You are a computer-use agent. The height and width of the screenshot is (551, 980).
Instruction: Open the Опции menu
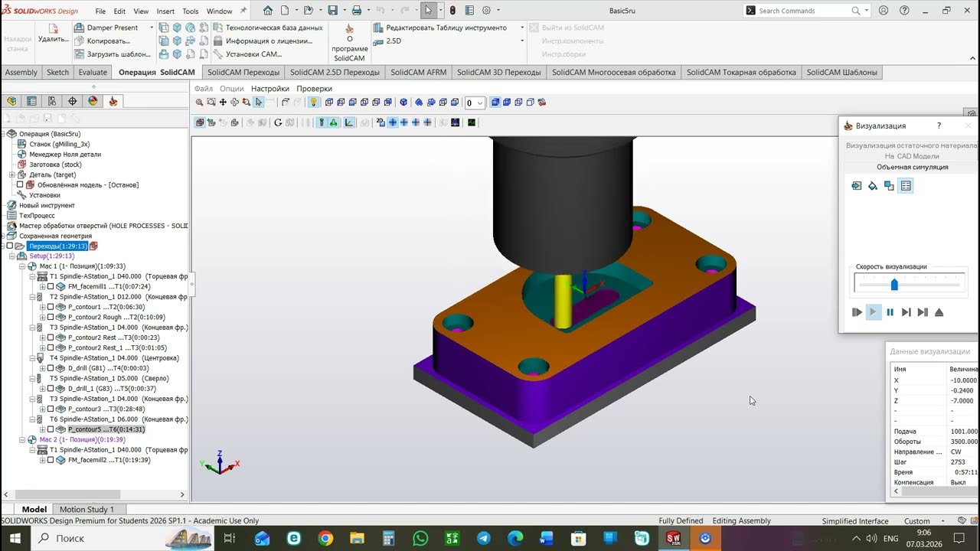click(231, 89)
